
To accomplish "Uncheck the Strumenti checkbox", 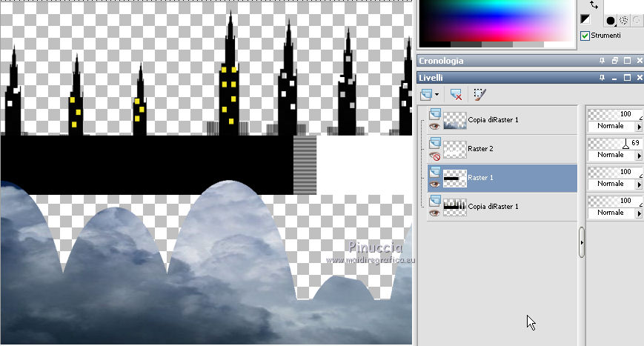I will pyautogui.click(x=585, y=36).
